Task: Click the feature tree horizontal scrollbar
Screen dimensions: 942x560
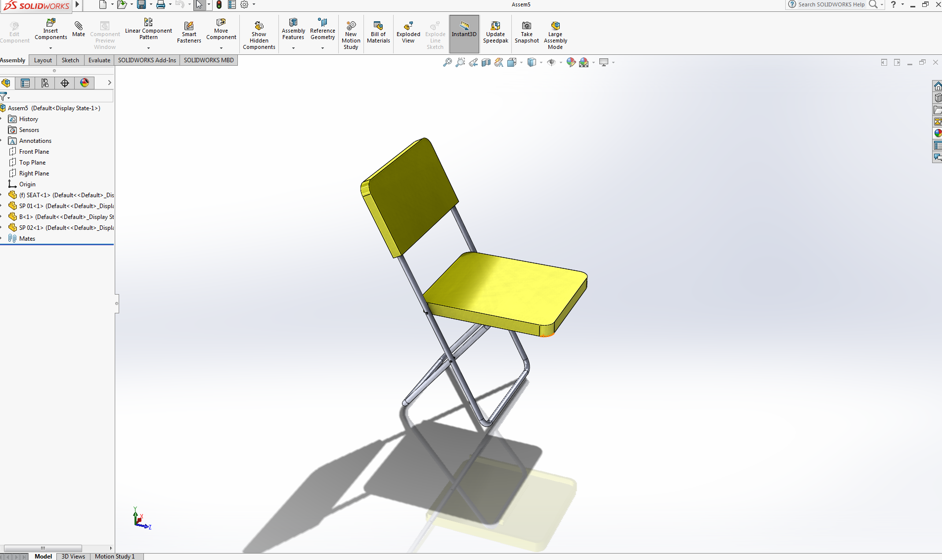Action: point(43,548)
